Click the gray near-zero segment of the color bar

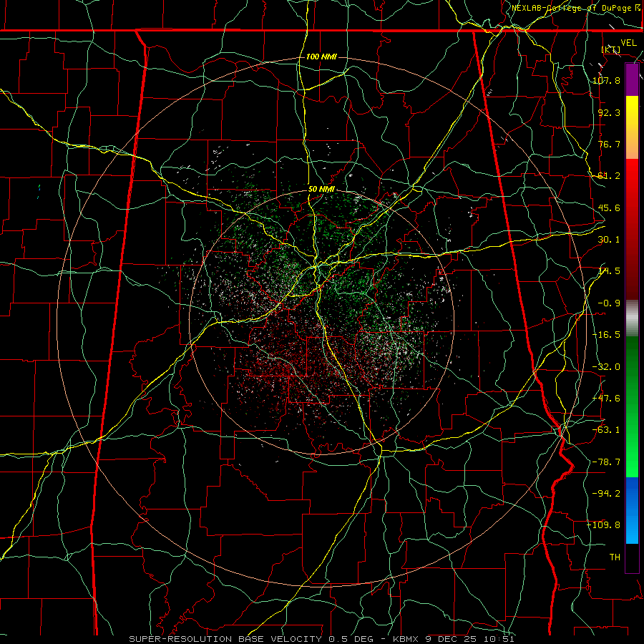[632, 318]
